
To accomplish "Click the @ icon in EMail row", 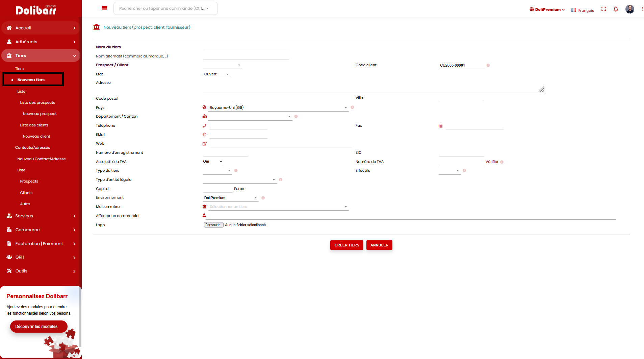I will [204, 134].
